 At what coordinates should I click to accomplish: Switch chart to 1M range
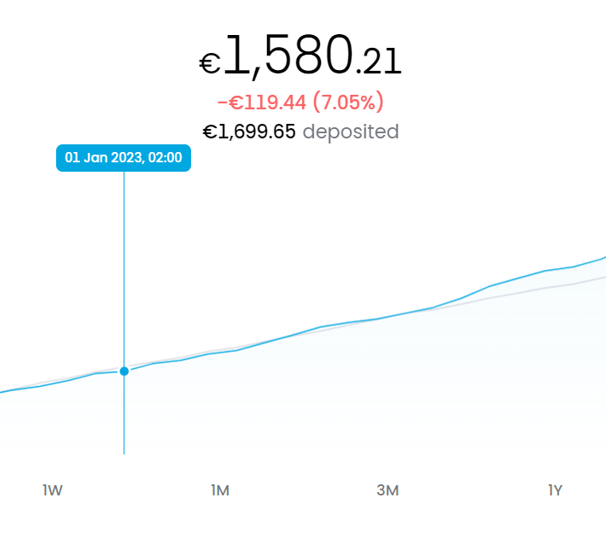(220, 490)
